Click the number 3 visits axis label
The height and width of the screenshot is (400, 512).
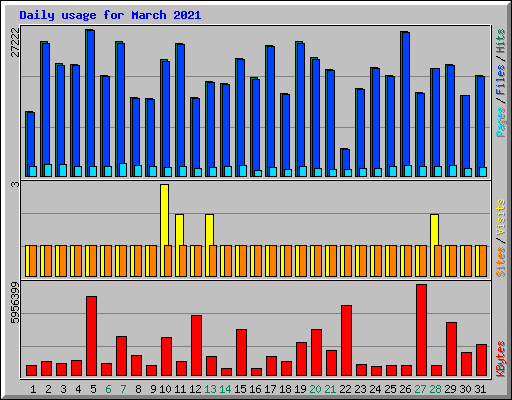[x=15, y=184]
